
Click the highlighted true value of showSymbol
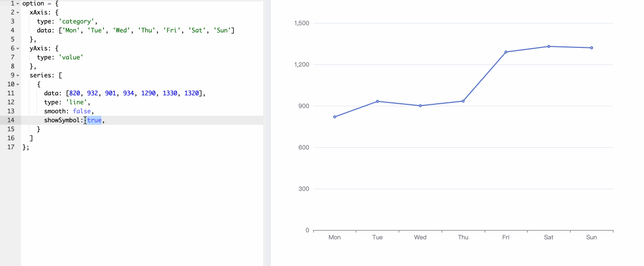pos(94,120)
